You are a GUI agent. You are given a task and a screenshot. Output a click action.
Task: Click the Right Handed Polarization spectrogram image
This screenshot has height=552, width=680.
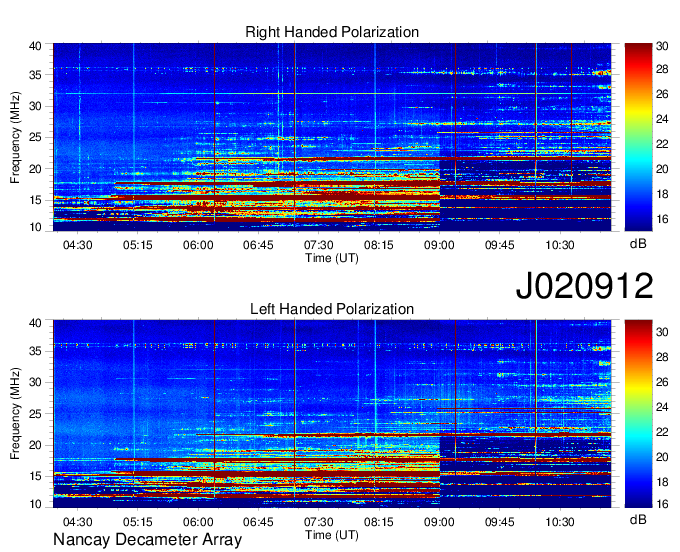(x=332, y=137)
